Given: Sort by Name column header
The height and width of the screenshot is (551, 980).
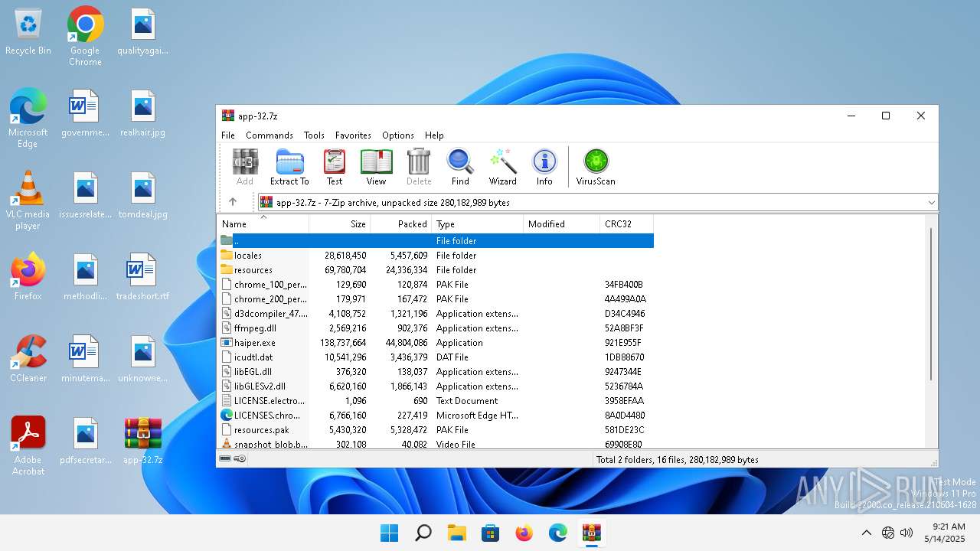Looking at the screenshot, I should coord(263,224).
